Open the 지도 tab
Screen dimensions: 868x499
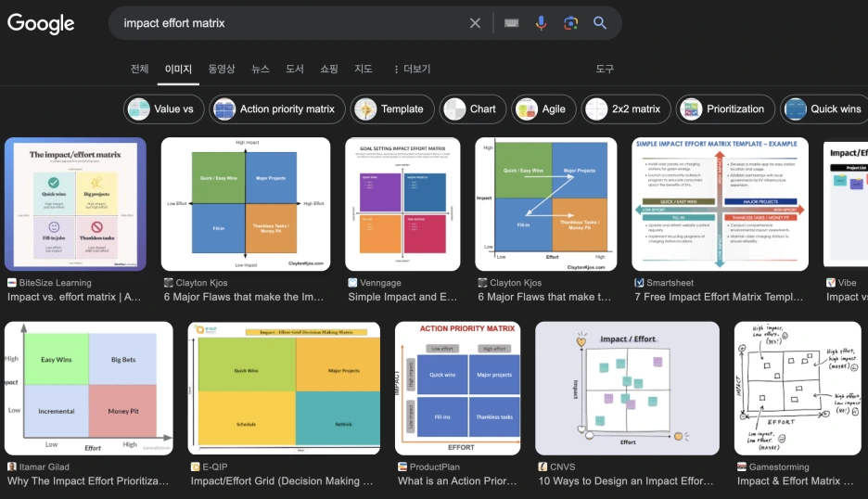tap(364, 69)
